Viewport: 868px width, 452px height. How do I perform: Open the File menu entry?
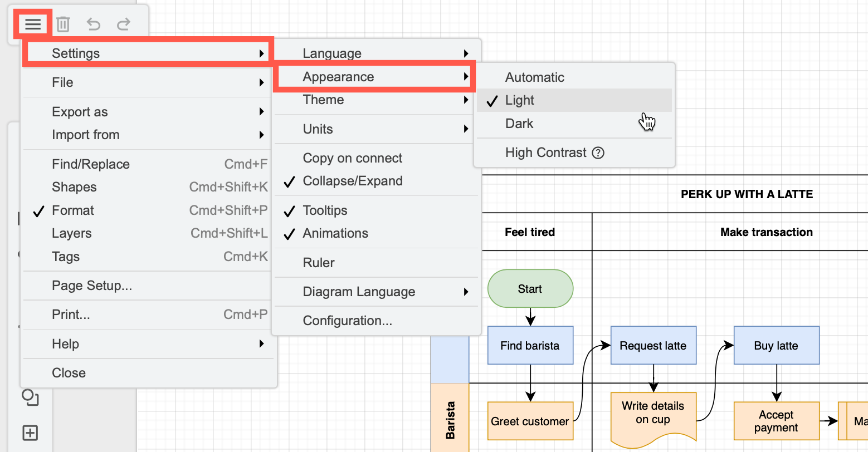62,82
